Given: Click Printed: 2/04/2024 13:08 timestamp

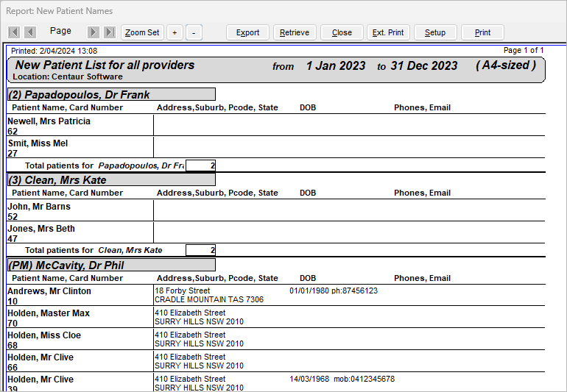Looking at the screenshot, I should tap(54, 51).
